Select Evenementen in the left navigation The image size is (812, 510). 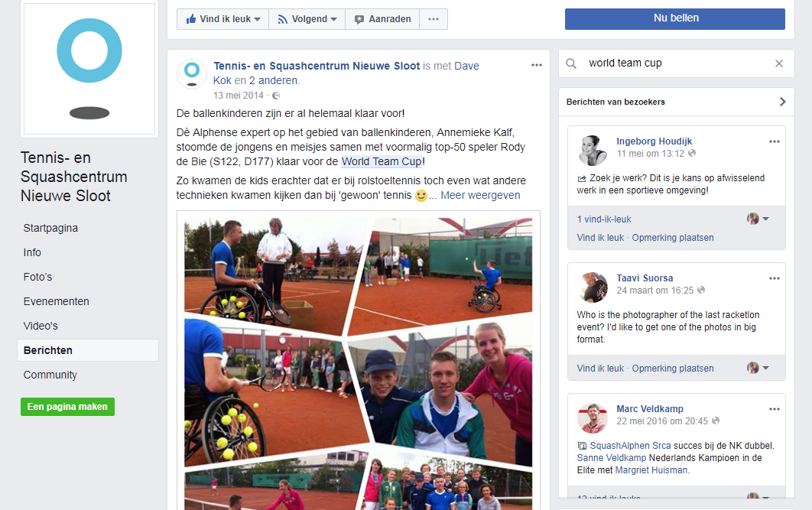point(56,301)
